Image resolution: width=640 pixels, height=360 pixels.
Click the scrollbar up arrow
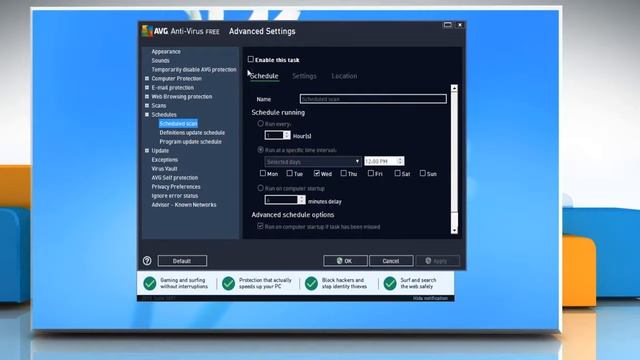(454, 88)
